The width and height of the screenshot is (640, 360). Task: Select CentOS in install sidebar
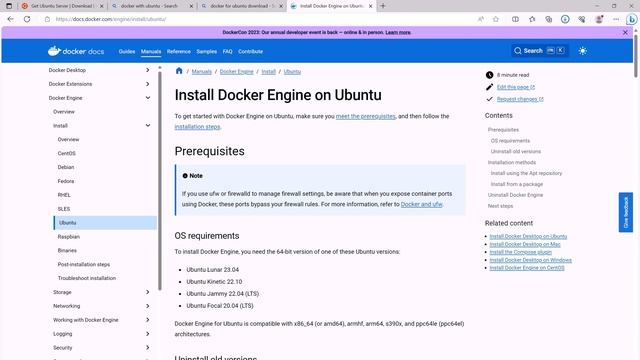67,153
